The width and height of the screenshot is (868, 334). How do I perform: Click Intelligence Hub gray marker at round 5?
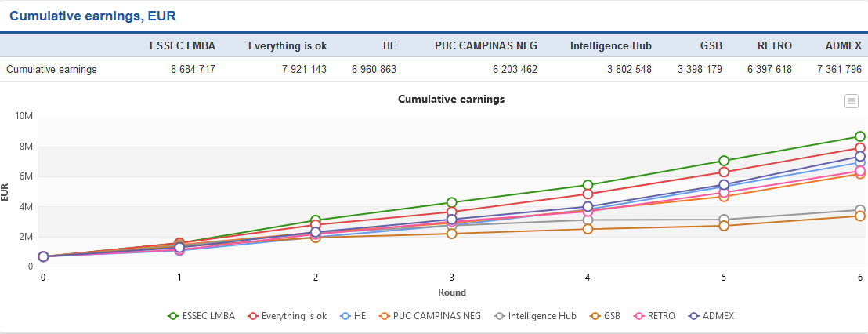click(x=724, y=220)
